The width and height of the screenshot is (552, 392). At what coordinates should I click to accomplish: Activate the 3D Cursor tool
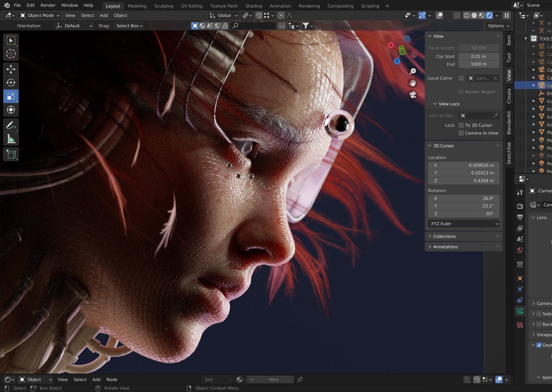click(x=11, y=54)
